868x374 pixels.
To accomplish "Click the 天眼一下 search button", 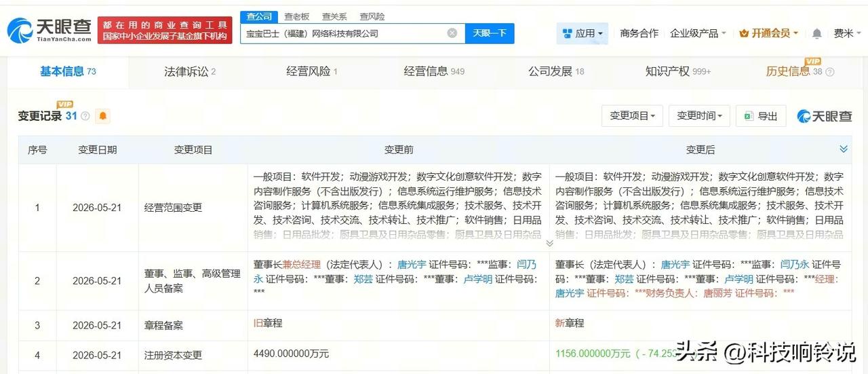I will point(490,33).
